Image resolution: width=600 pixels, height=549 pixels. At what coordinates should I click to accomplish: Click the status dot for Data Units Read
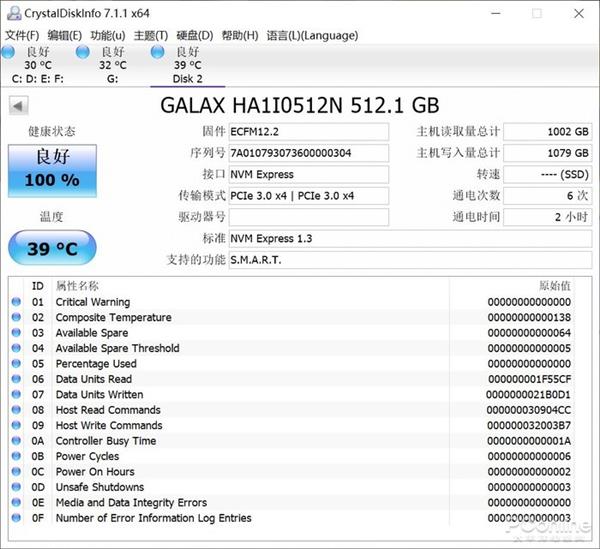pos(16,378)
